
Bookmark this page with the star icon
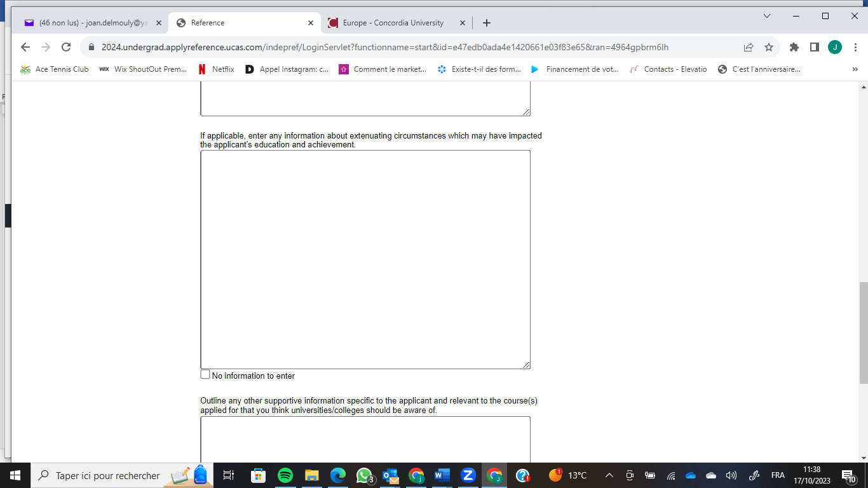point(769,47)
